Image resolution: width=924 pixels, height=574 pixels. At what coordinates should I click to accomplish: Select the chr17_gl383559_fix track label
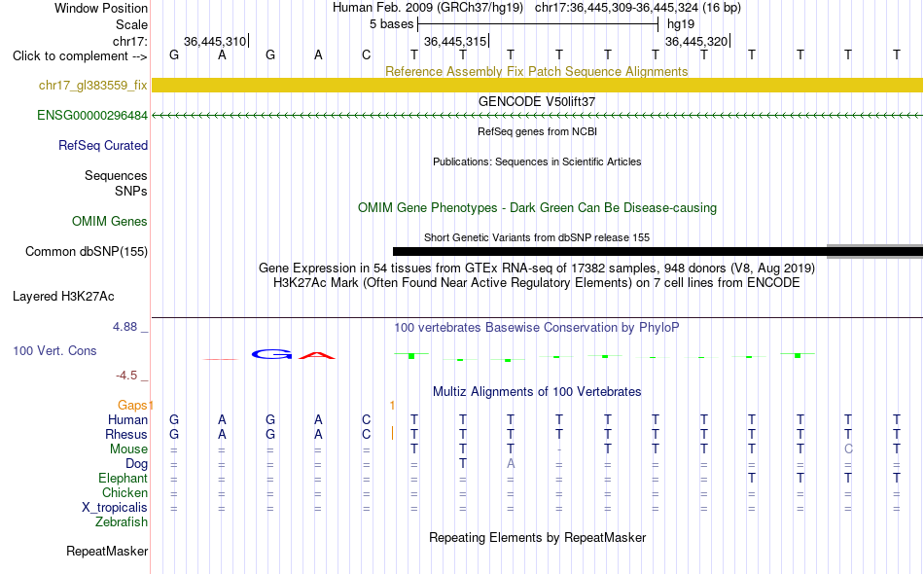pos(93,86)
